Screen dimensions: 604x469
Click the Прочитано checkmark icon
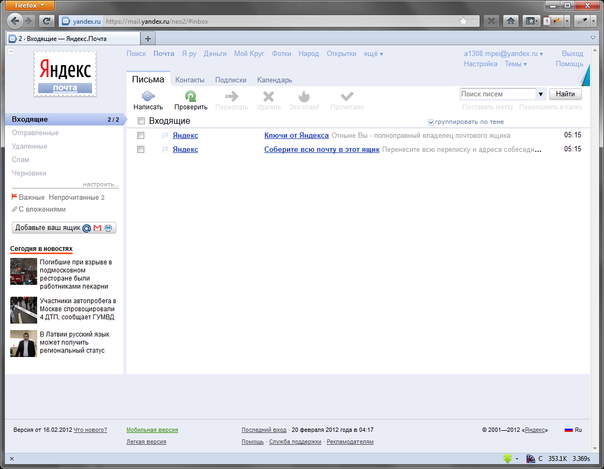click(x=347, y=96)
